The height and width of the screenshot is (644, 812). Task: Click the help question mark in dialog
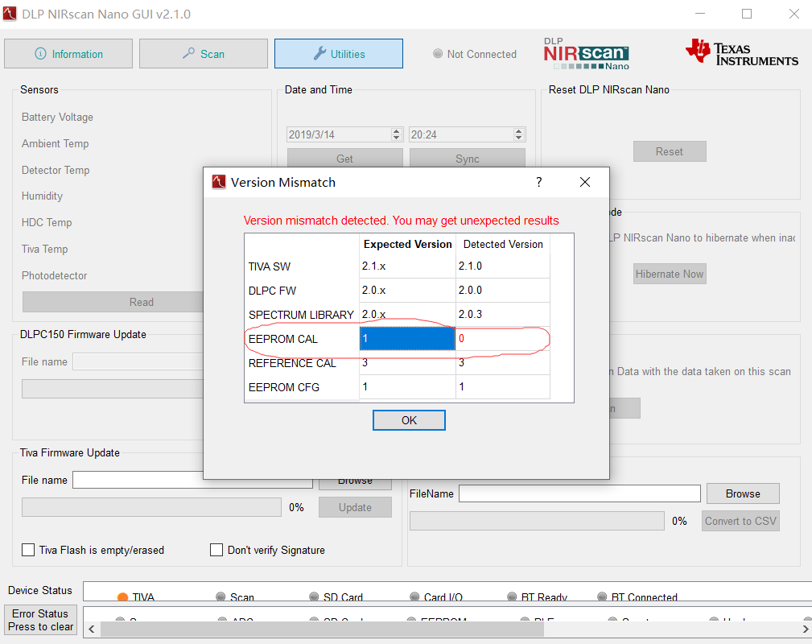click(x=539, y=182)
